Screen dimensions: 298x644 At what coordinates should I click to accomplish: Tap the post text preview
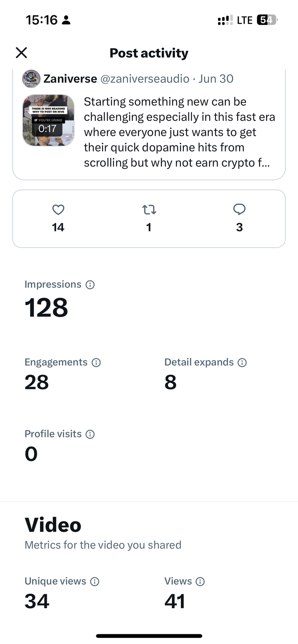point(180,132)
